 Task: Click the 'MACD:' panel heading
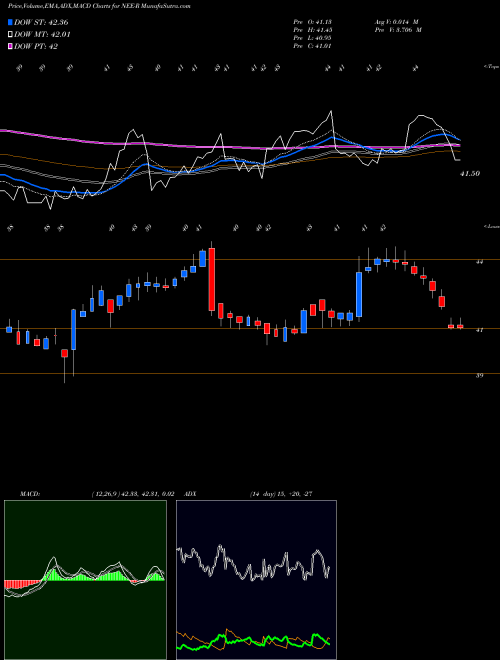click(x=29, y=494)
